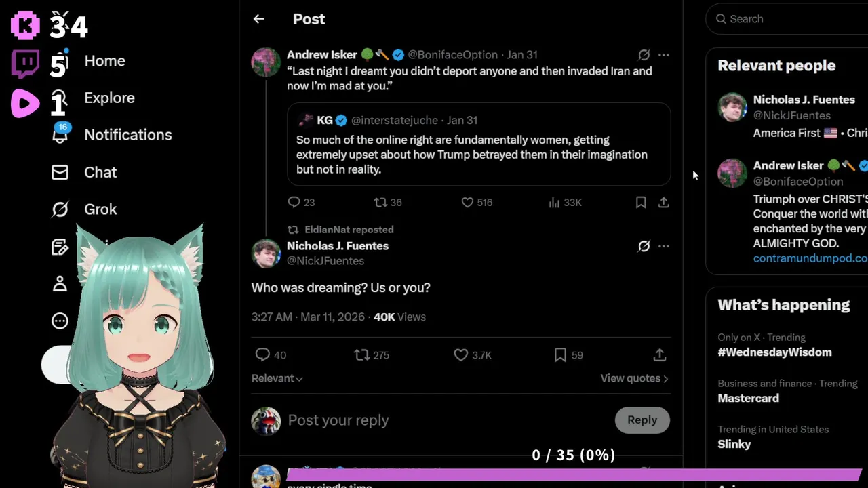The height and width of the screenshot is (488, 868).
Task: Open Grok icon on Andrew Isker's post
Action: point(644,55)
